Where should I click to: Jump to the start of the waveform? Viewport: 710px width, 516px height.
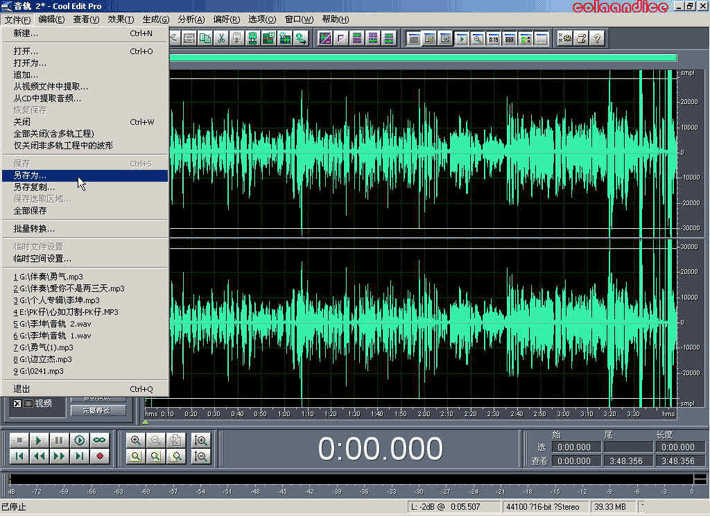click(x=18, y=457)
